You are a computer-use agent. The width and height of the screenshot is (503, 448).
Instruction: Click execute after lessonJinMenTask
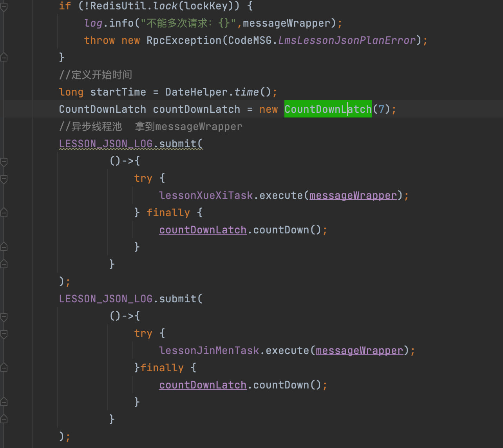click(288, 350)
